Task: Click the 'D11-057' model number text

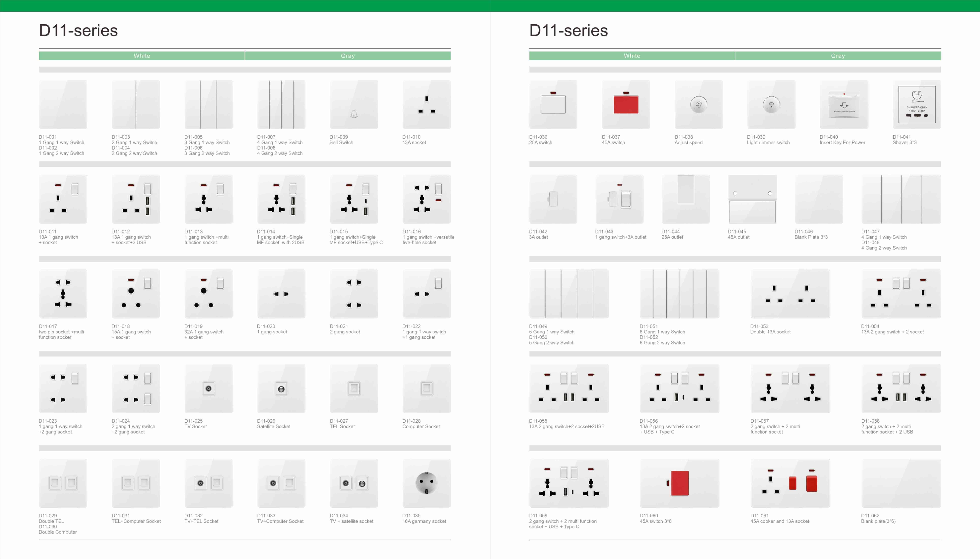Action: (x=760, y=421)
